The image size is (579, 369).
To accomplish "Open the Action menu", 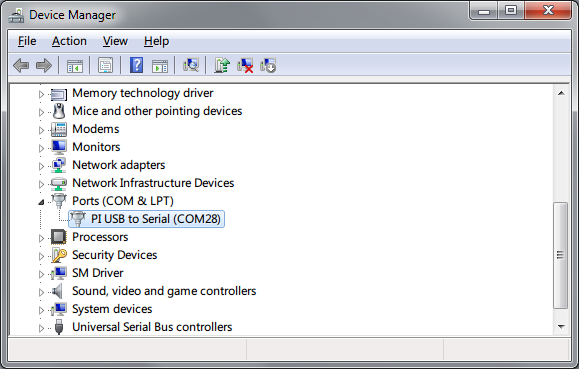I will pos(69,41).
